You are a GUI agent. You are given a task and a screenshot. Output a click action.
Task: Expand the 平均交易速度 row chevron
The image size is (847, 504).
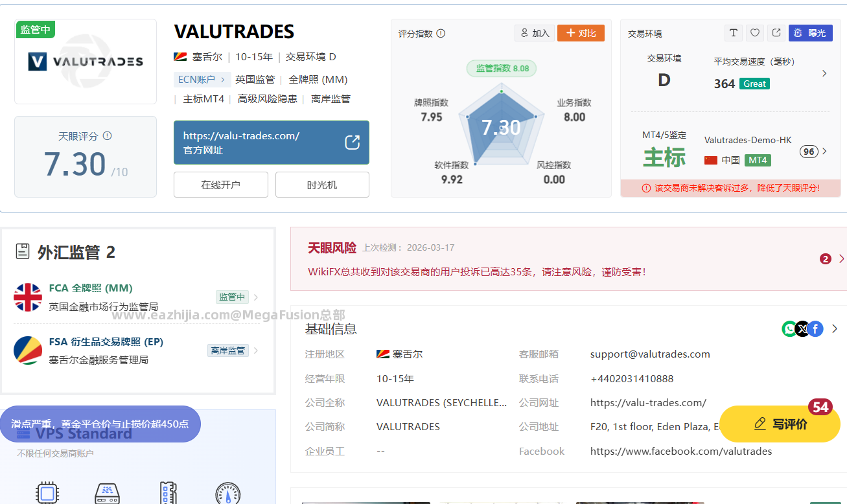click(824, 73)
